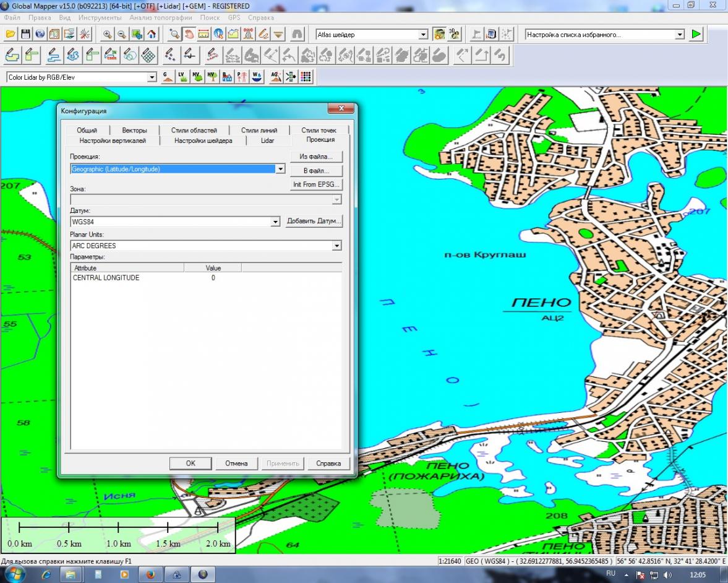
Task: Expand the Проекция dropdown list
Action: click(280, 169)
